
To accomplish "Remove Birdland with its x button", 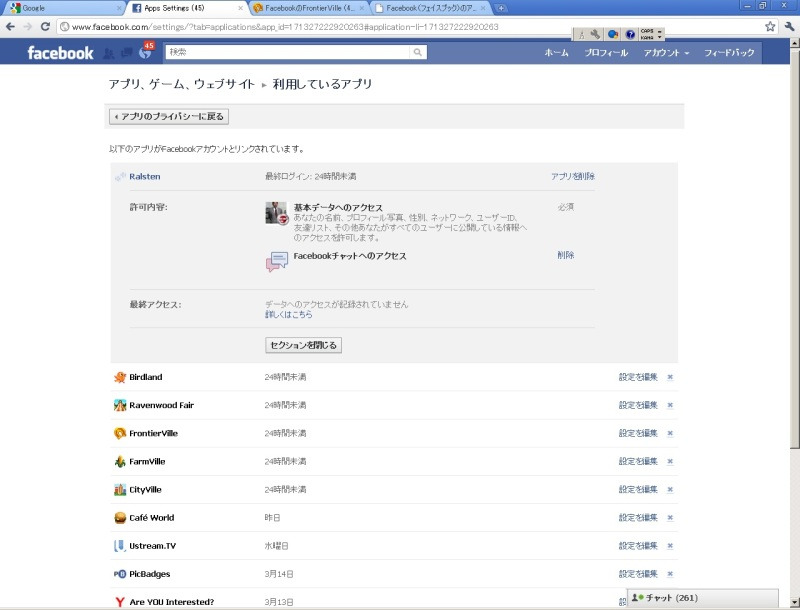I will click(x=670, y=377).
